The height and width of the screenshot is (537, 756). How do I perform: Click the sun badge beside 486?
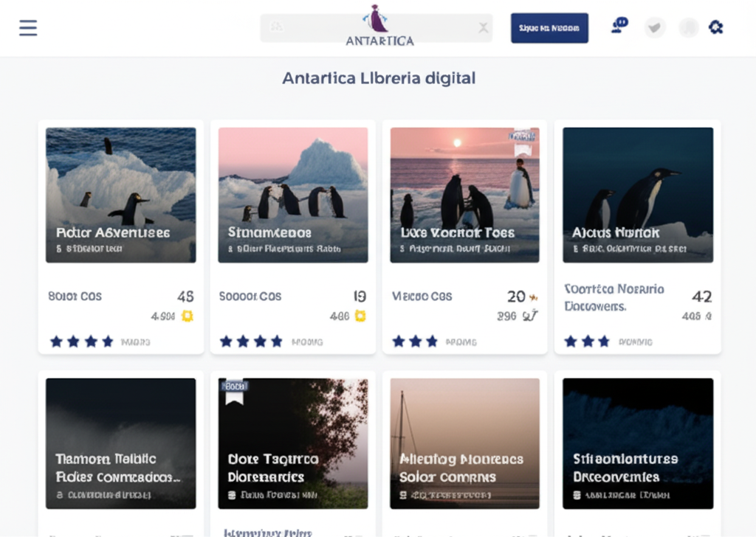pos(360,316)
